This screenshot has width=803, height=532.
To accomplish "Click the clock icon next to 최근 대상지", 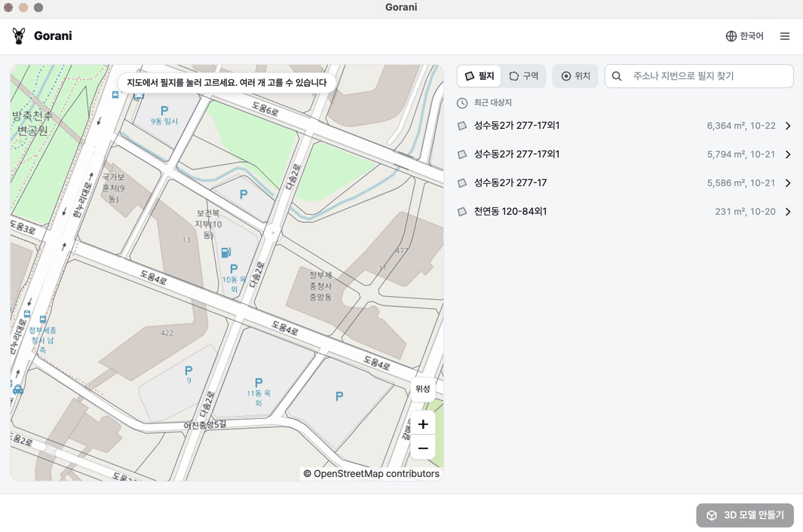I will 462,103.
